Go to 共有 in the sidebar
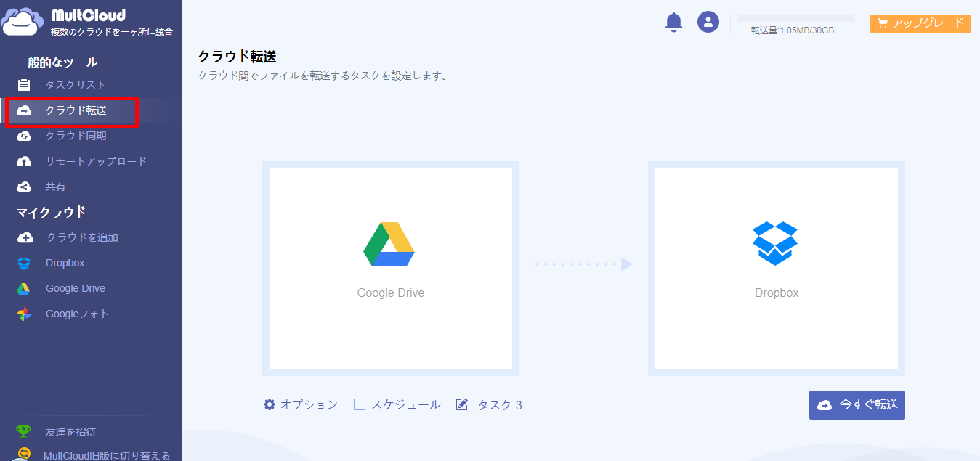The width and height of the screenshot is (980, 461). [55, 187]
